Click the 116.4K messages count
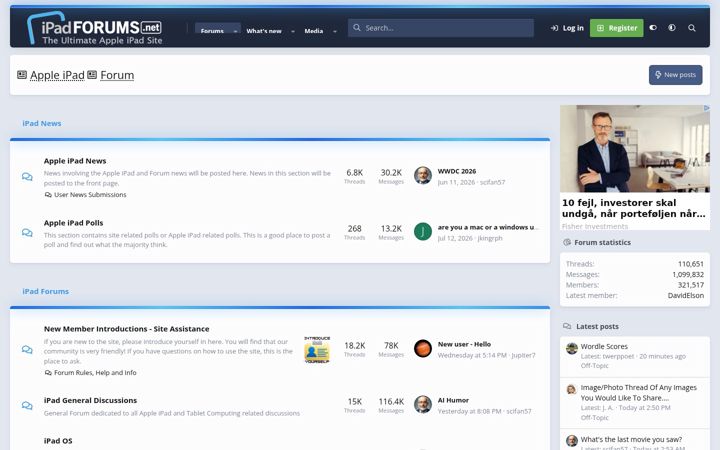 (x=391, y=402)
